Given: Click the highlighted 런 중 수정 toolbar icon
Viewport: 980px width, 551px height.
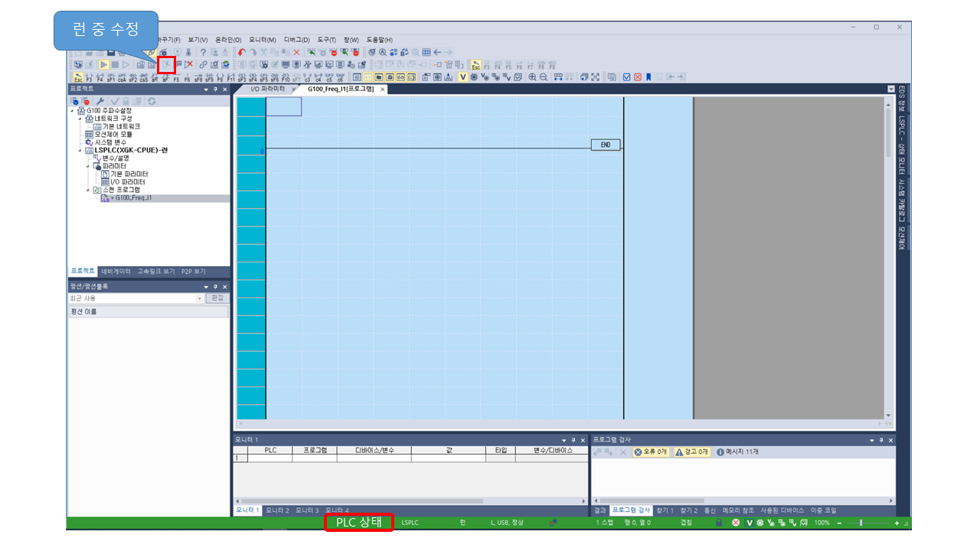Looking at the screenshot, I should point(166,64).
